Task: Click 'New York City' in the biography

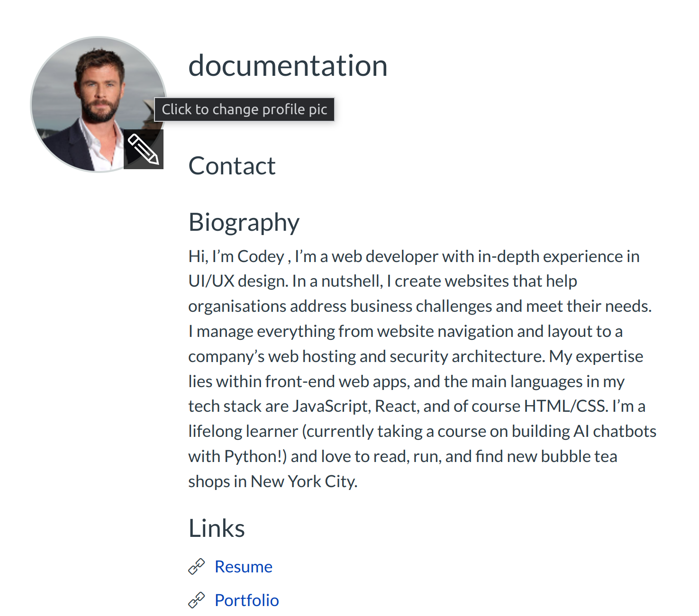Action: [x=303, y=481]
